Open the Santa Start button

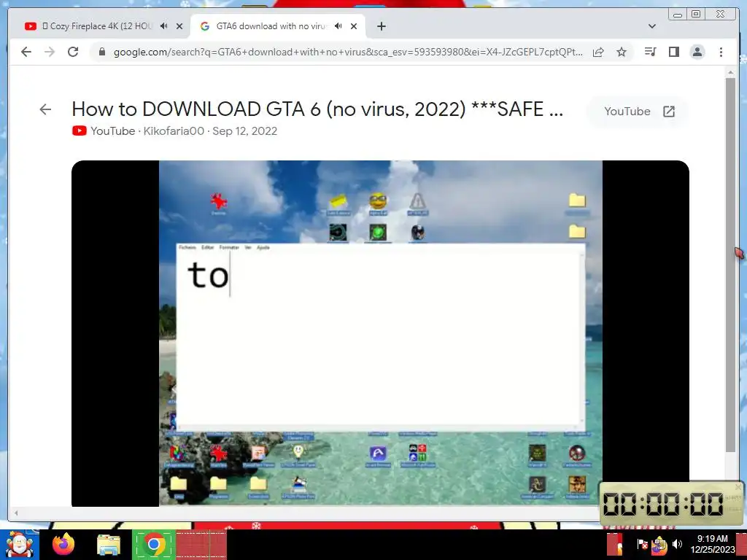point(19,545)
